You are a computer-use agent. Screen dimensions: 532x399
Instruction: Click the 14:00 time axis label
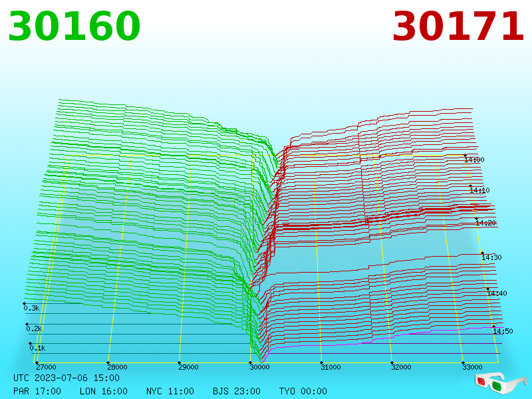pos(474,160)
